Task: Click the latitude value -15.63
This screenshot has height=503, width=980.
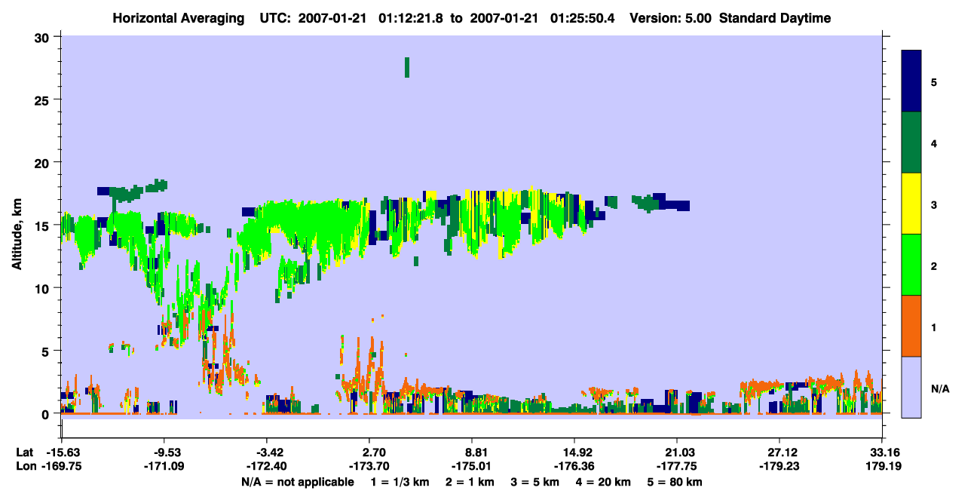Action: [x=63, y=452]
